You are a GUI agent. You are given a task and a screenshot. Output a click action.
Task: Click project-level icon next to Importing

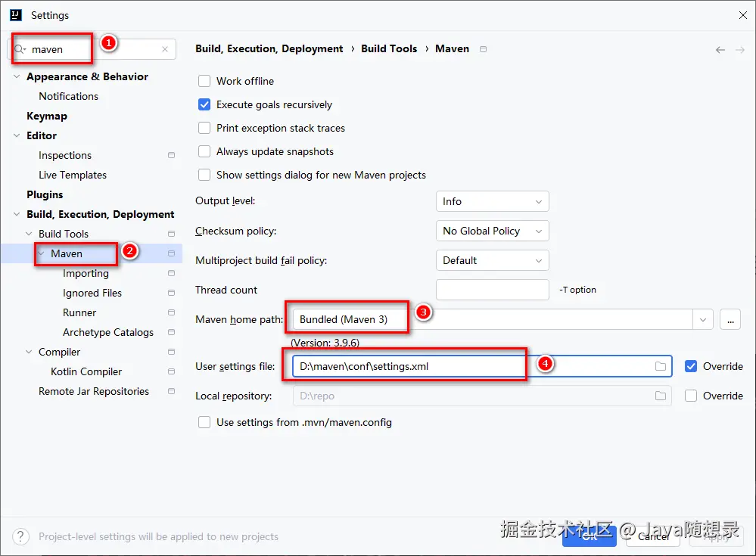(171, 273)
